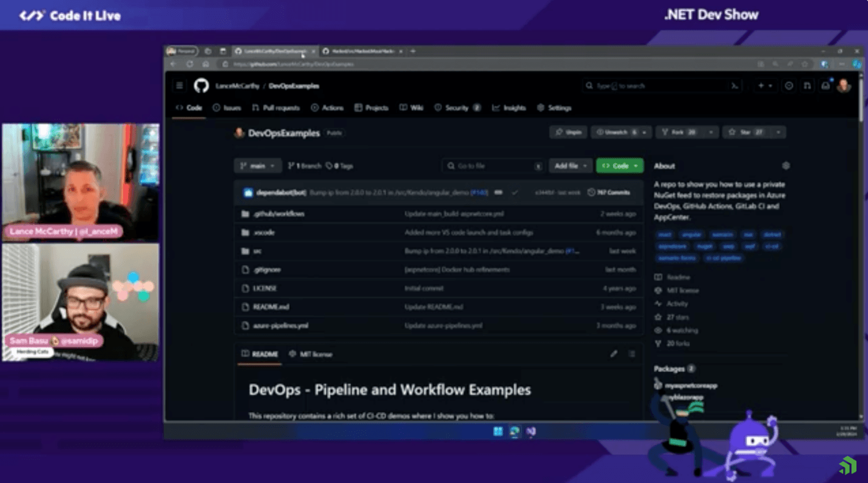Click the About section settings gear
Image resolution: width=868 pixels, height=483 pixels.
pyautogui.click(x=786, y=166)
